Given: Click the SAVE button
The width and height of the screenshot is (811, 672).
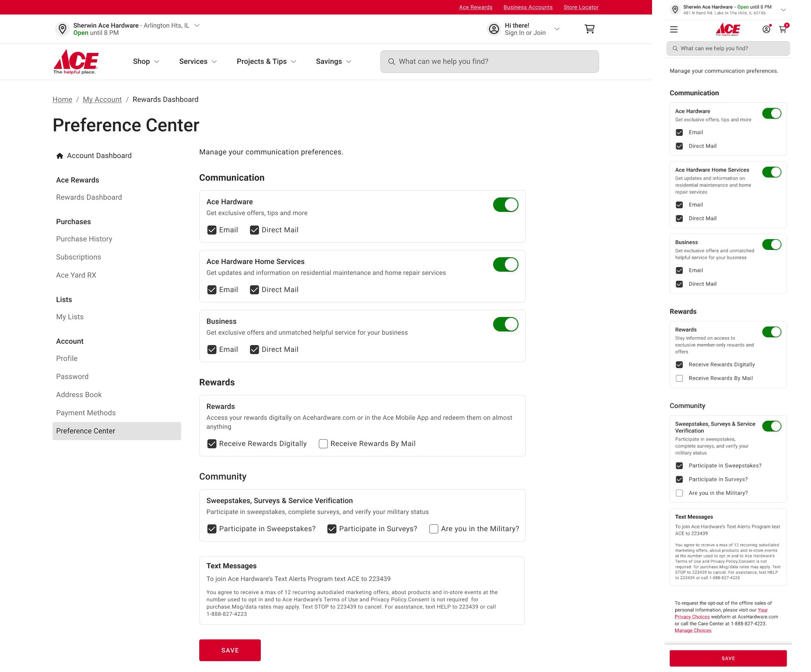Looking at the screenshot, I should click(x=230, y=650).
